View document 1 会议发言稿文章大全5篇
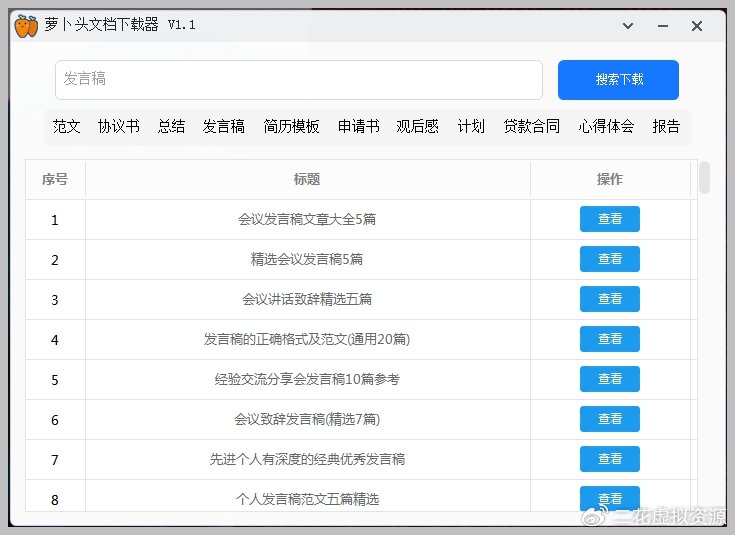Image resolution: width=735 pixels, height=535 pixels. tap(609, 219)
